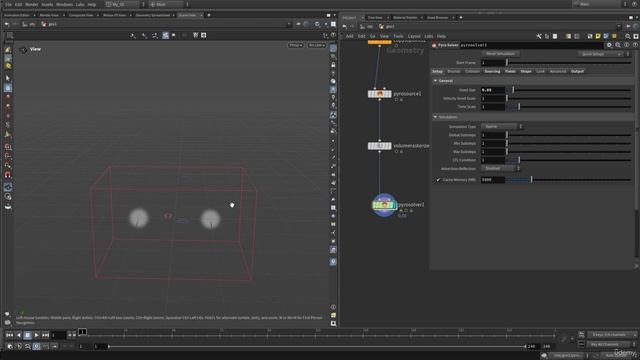This screenshot has width=640, height=360.
Task: Adjust Voxel Size slider
Action: [x=569, y=90]
